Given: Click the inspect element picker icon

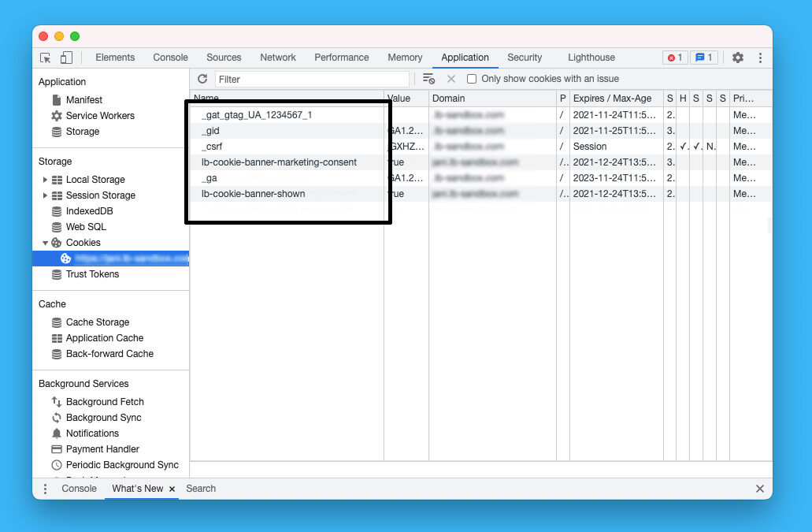Looking at the screenshot, I should 46,58.
